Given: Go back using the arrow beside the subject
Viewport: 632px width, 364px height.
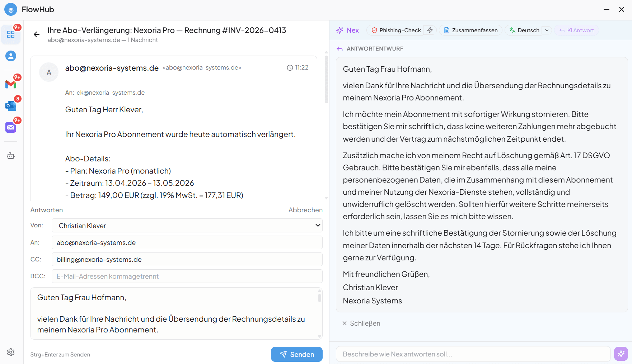Looking at the screenshot, I should pos(36,34).
